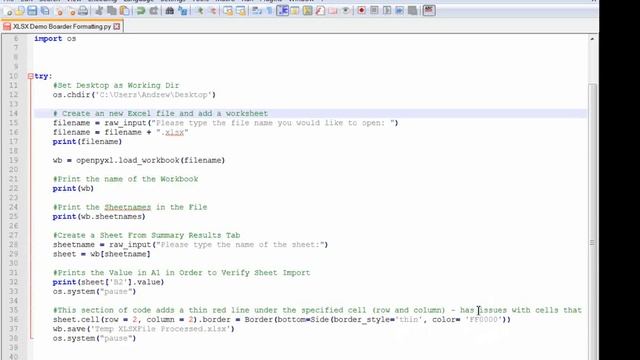
Task: Click the 'filename = filename + ".xlsx"' line
Action: click(x=120, y=132)
